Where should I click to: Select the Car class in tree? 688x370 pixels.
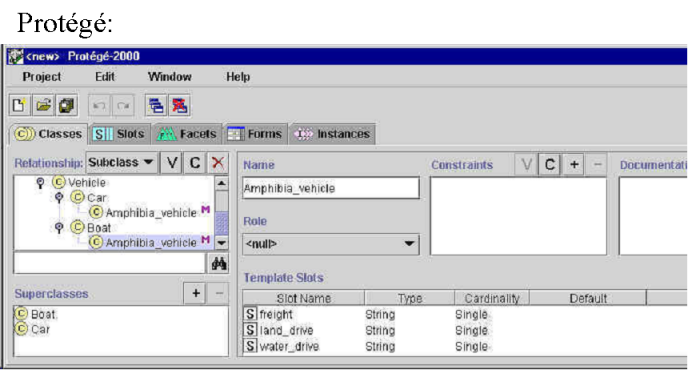tap(97, 198)
